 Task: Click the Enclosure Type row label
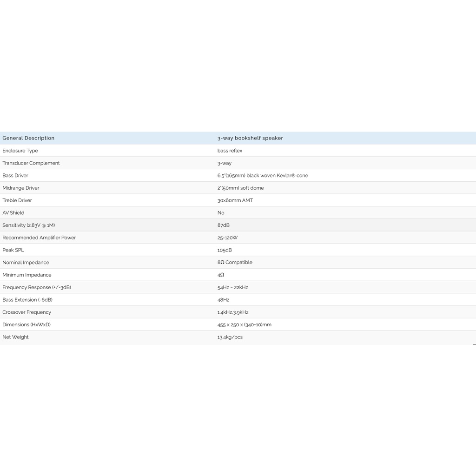[20, 151]
